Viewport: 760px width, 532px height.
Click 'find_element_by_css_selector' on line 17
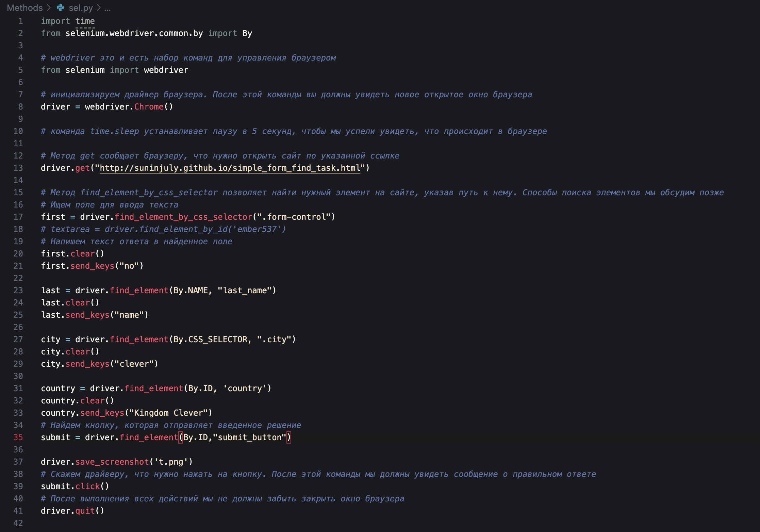point(183,217)
